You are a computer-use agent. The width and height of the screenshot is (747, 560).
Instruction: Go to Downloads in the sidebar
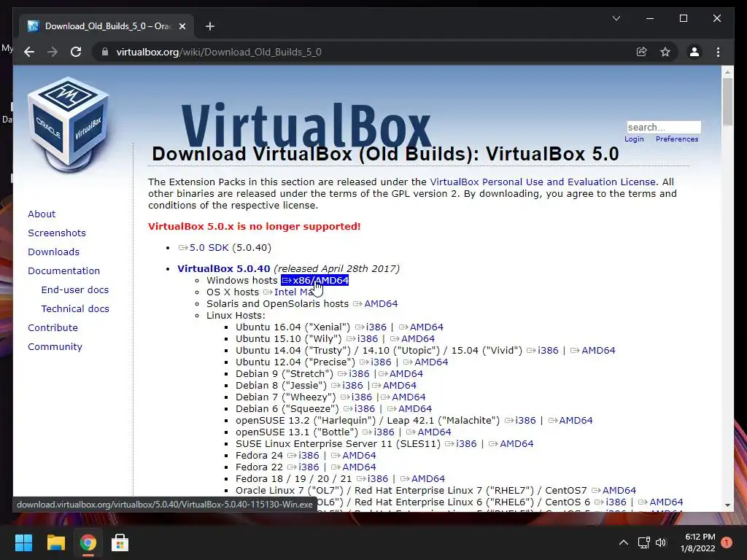point(53,252)
